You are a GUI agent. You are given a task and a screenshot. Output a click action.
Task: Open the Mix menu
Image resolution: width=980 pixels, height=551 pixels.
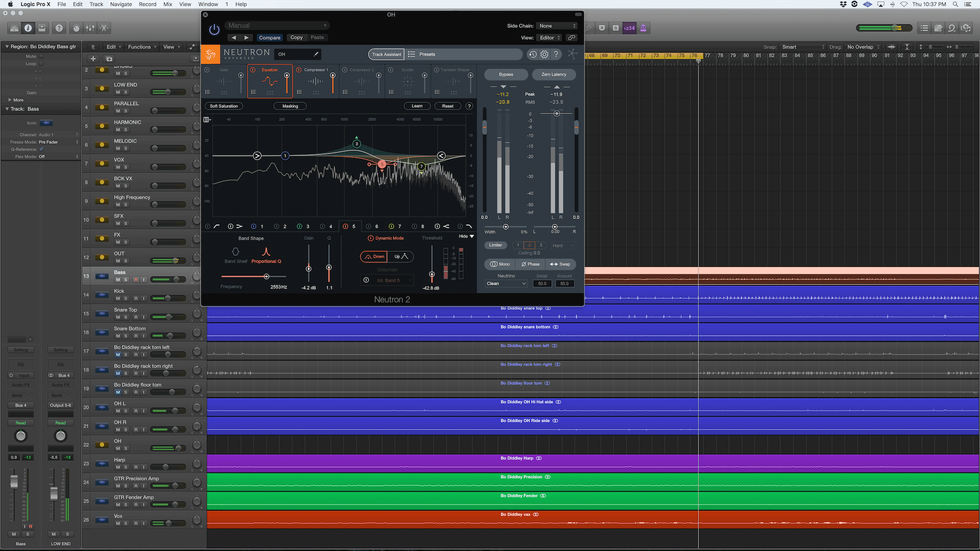pos(167,4)
